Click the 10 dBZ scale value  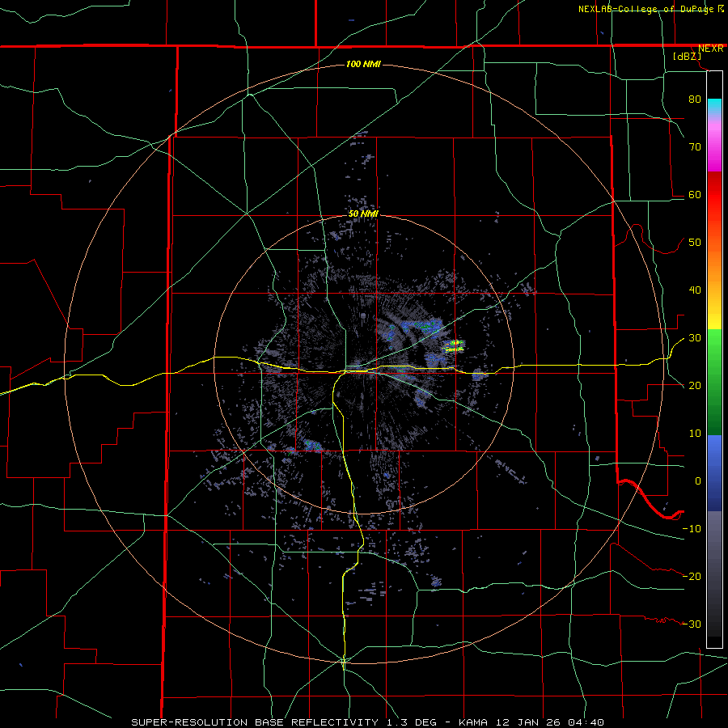click(x=695, y=434)
